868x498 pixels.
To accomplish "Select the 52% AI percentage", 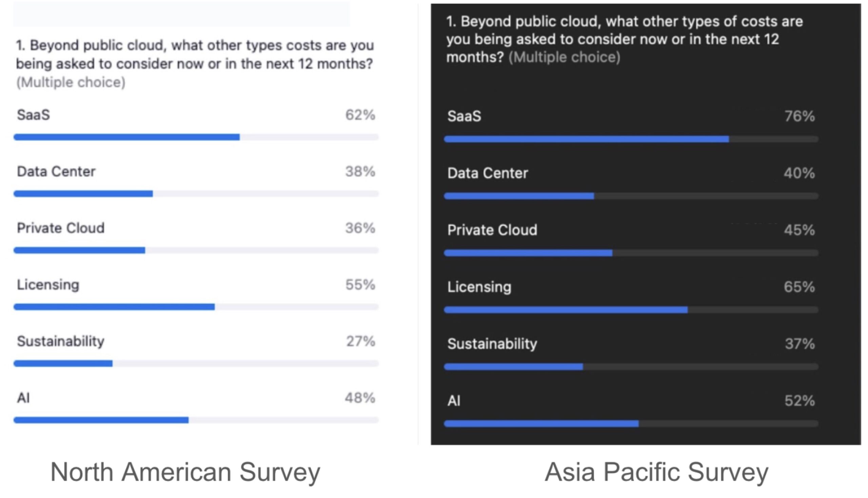I will (799, 401).
